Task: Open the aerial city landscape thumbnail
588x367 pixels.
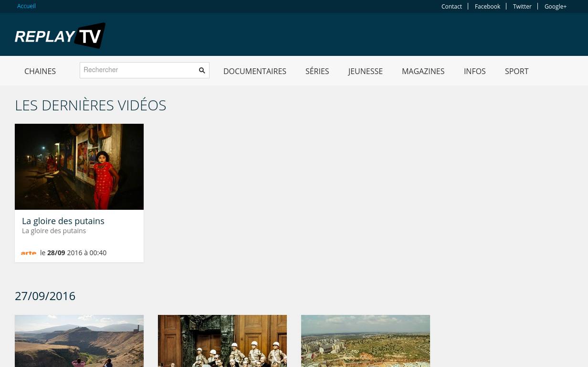Action: (x=366, y=341)
